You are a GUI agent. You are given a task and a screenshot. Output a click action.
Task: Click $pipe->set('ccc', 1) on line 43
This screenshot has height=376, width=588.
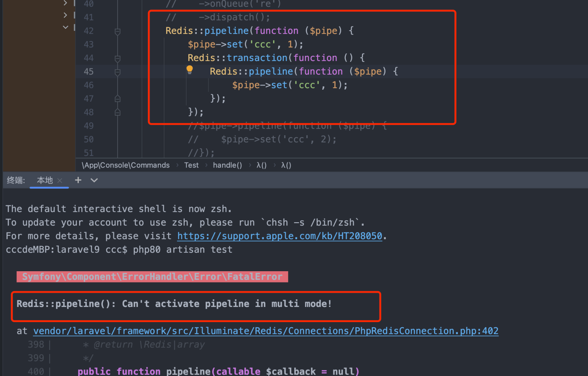tap(245, 45)
